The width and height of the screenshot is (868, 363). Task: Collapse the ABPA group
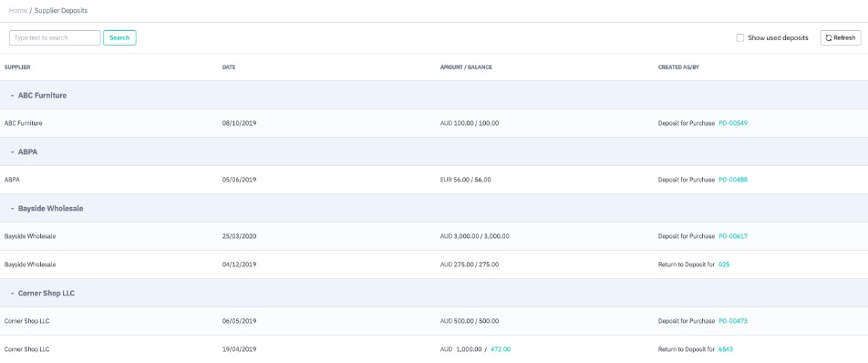pos(12,151)
